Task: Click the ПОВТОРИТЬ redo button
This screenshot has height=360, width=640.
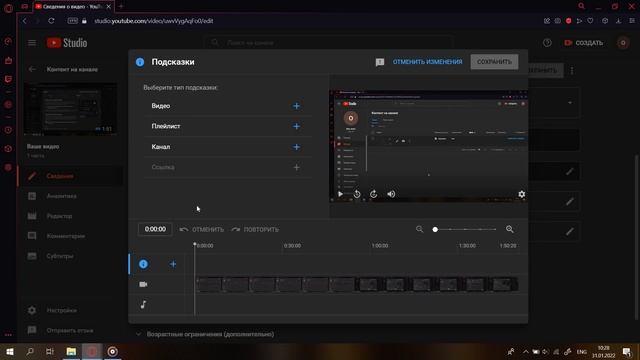Action: [x=255, y=230]
